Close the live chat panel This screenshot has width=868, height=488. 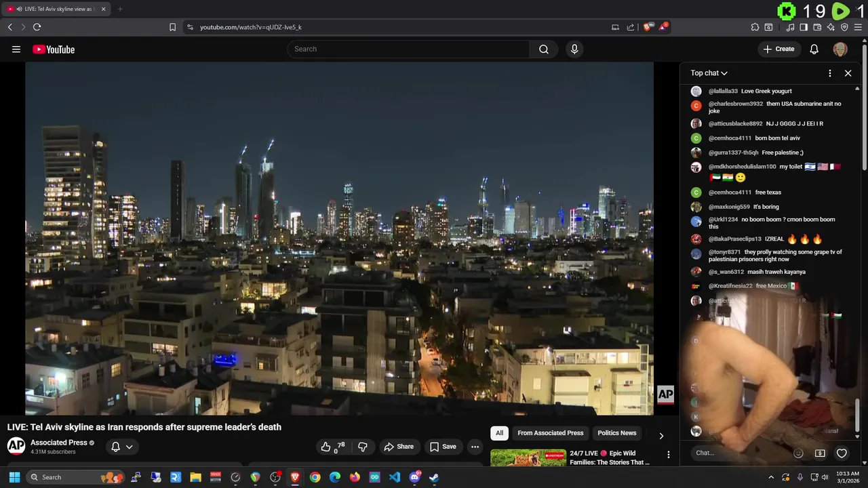click(848, 73)
